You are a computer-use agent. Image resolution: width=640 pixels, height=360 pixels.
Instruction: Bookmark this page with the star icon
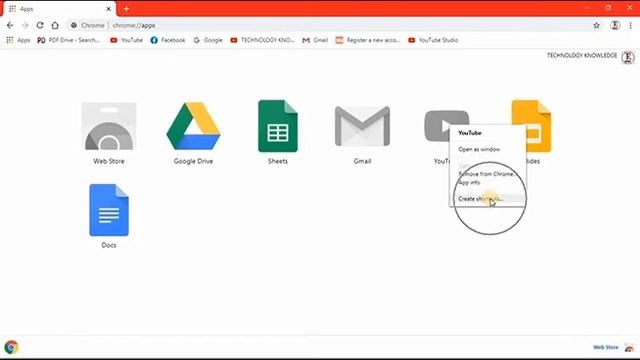point(596,25)
